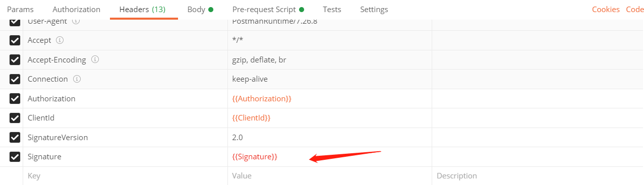Toggle the ClientId header checkbox
Viewport: 644px width, 185px height.
[15, 118]
